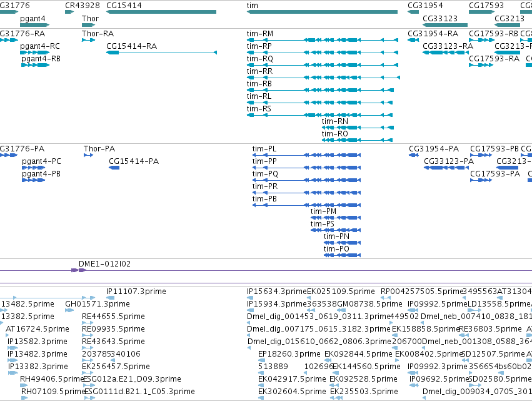Screen dimensions: 532x401
Task: Select the CG31954 gene label
Action: (x=425, y=6)
